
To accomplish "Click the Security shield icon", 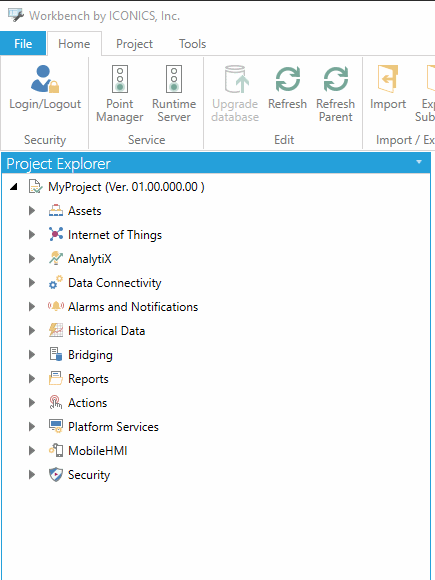I will point(56,475).
